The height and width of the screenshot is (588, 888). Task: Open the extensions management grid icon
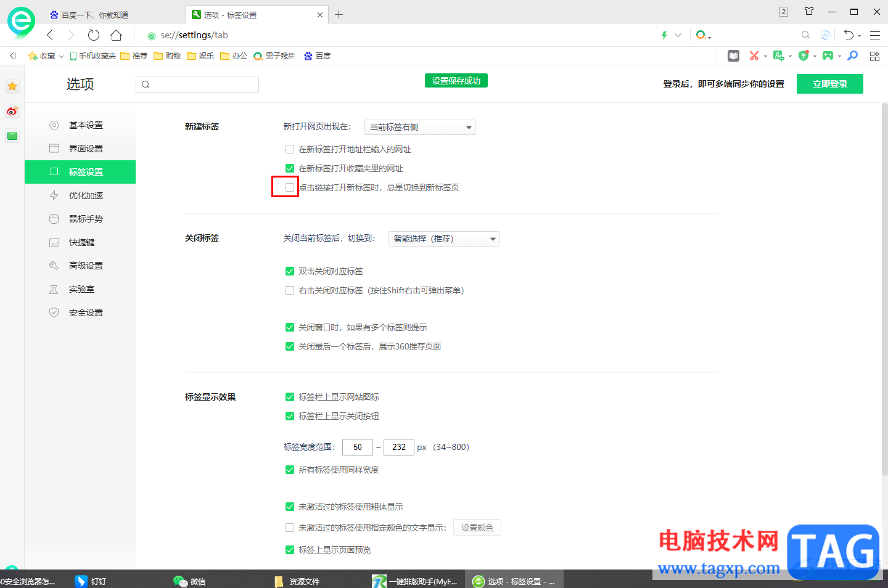[874, 55]
